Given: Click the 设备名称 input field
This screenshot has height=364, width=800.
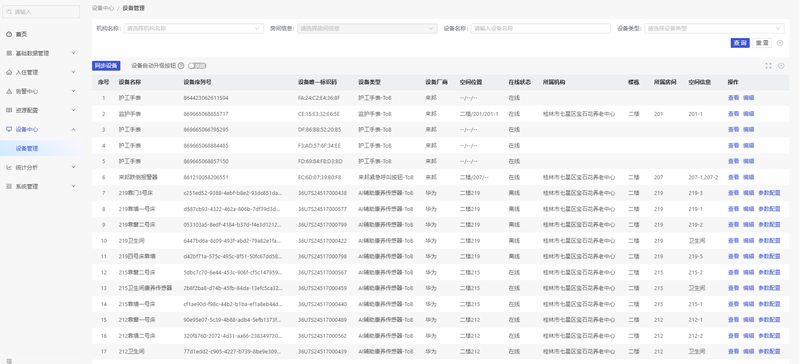Looking at the screenshot, I should point(541,29).
